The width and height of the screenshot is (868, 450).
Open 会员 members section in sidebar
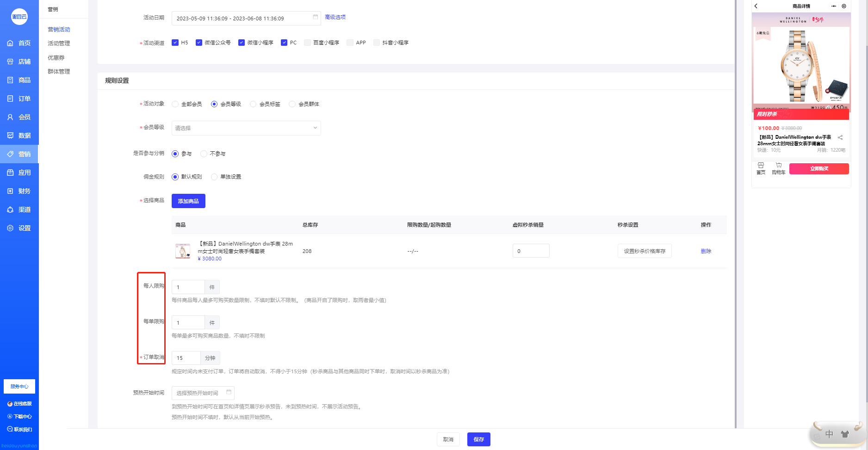[x=19, y=117]
